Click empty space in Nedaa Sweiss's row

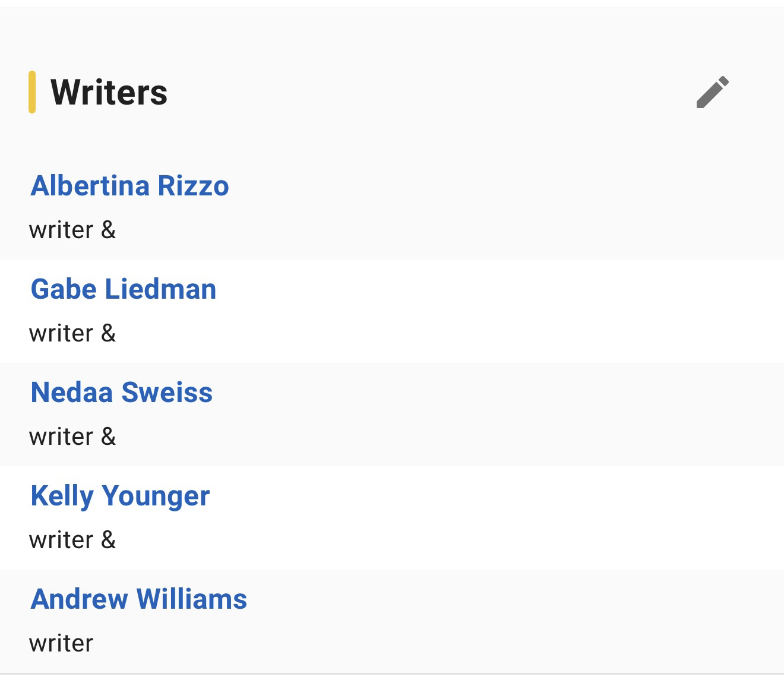(475, 415)
